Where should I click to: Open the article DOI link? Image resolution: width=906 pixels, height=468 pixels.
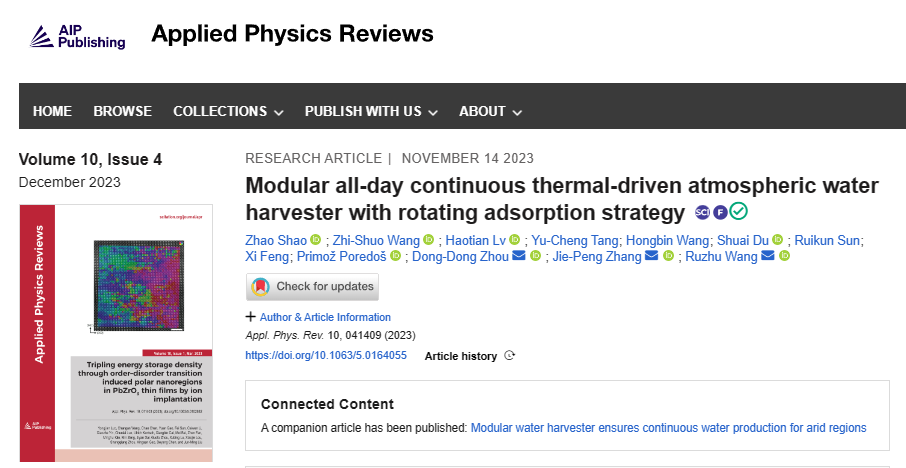[x=326, y=355]
